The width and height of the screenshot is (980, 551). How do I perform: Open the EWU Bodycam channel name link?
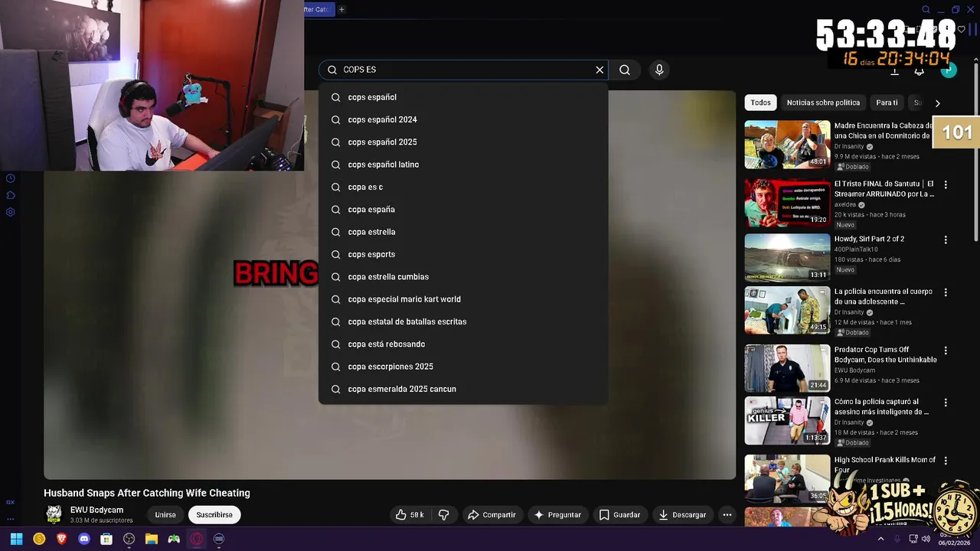[x=96, y=510]
